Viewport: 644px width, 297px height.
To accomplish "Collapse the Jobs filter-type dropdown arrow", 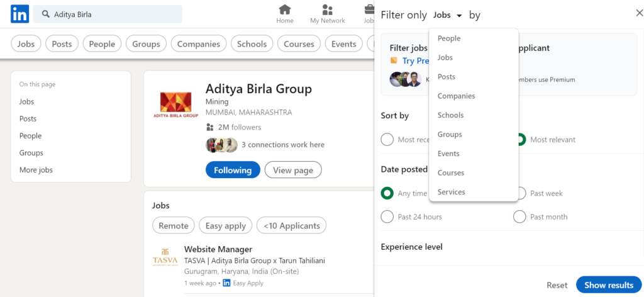I will coord(459,16).
